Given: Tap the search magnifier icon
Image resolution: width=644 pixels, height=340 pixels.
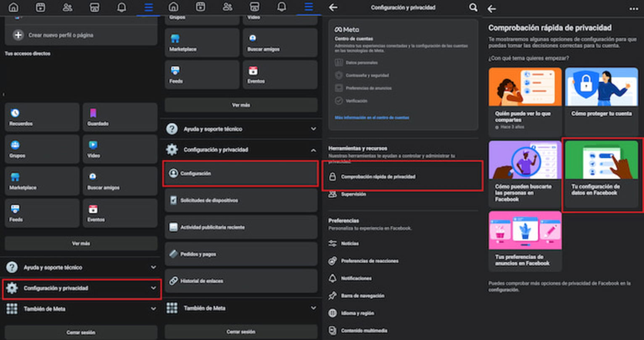Looking at the screenshot, I should (473, 8).
